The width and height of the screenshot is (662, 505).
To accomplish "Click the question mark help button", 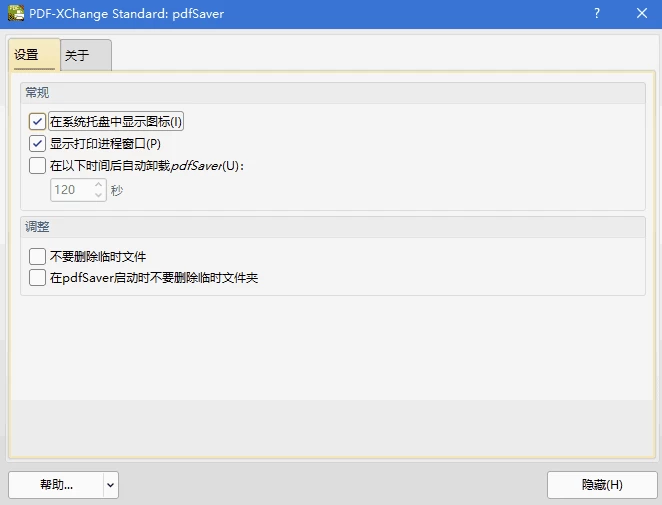I will click(597, 14).
